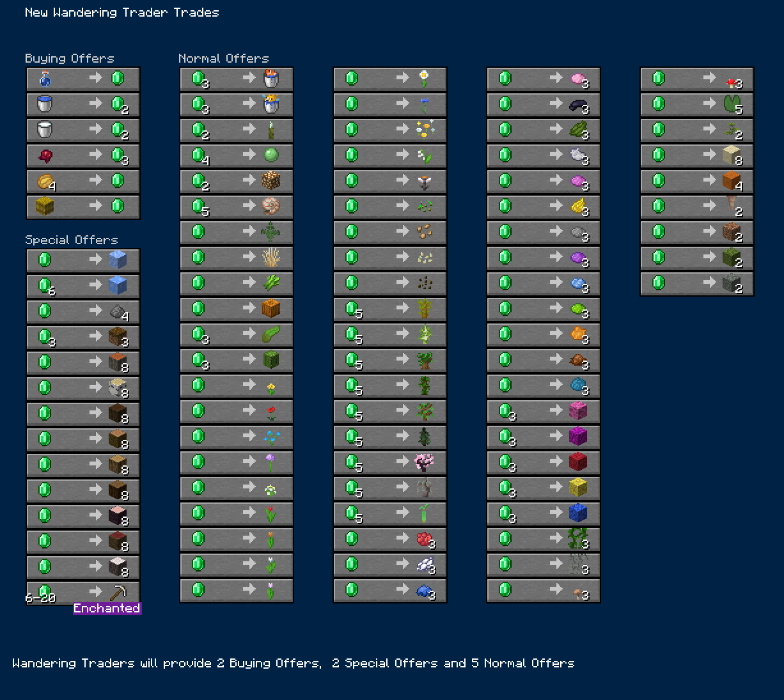Select the sea pickle icon
The height and width of the screenshot is (700, 784).
click(271, 130)
